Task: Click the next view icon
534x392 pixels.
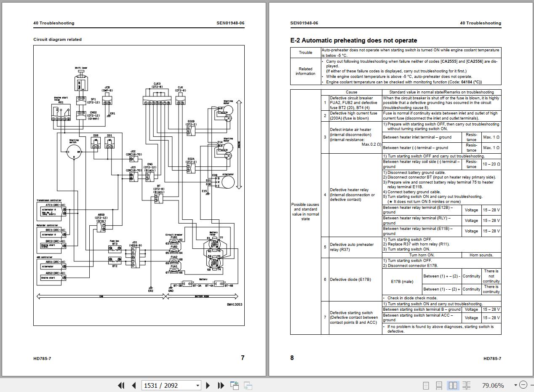Action: click(x=248, y=385)
